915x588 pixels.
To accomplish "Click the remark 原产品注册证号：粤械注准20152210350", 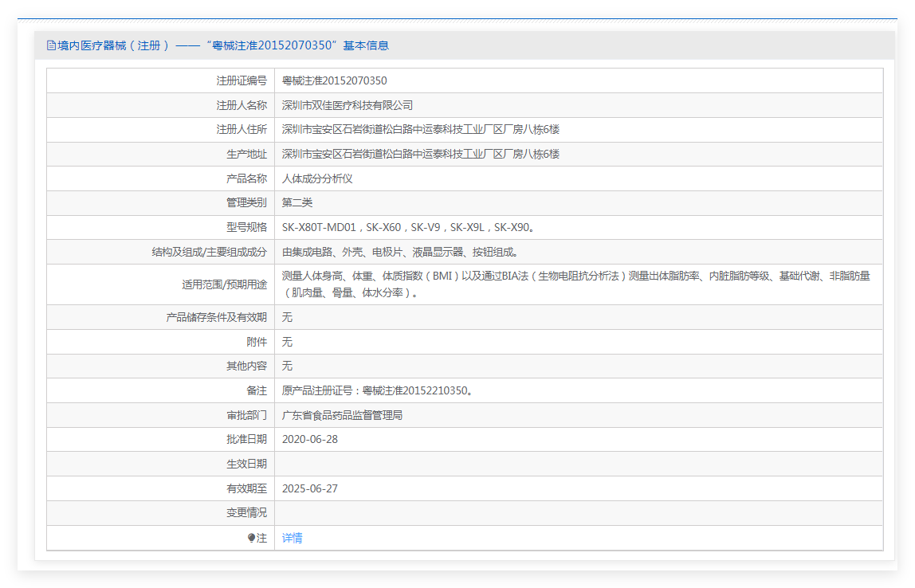I will click(x=378, y=390).
